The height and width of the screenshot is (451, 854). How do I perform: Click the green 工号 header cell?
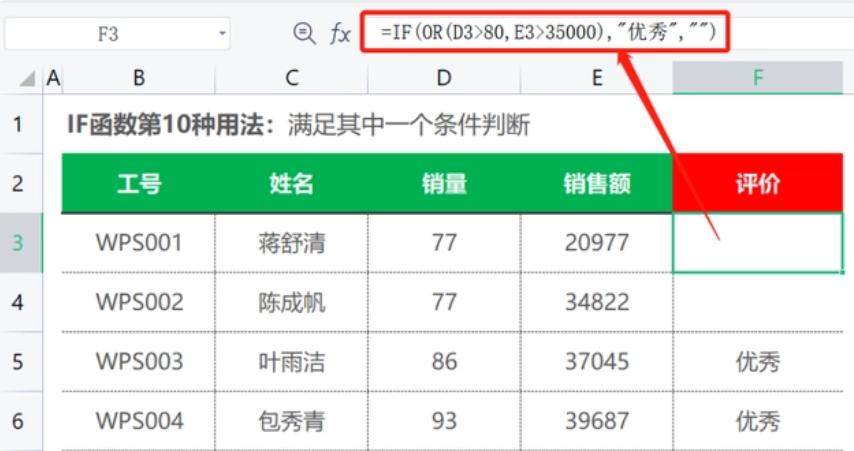click(x=138, y=183)
